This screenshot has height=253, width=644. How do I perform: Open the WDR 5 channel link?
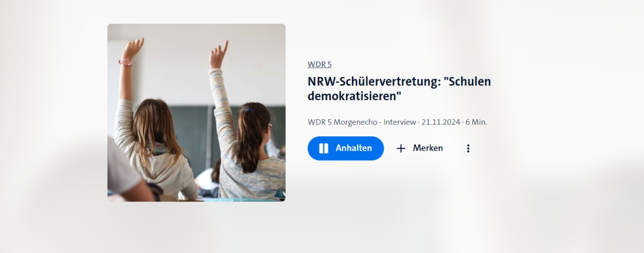point(320,64)
